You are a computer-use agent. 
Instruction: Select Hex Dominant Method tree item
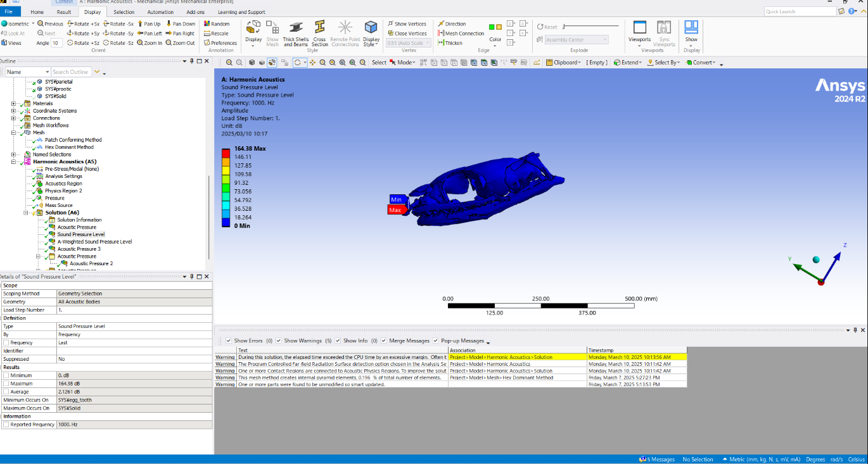click(69, 147)
